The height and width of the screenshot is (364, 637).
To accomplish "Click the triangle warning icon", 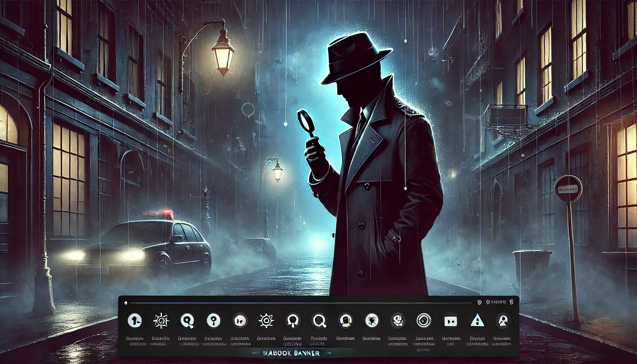I will point(476,321).
